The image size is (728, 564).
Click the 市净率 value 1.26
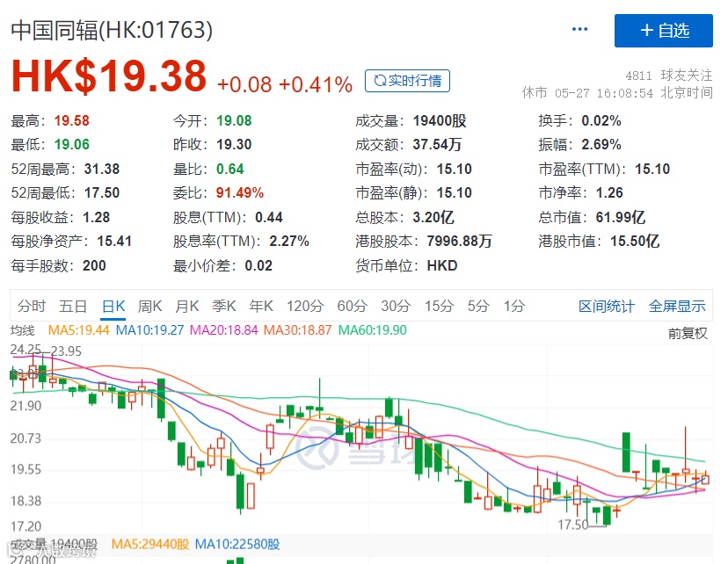[x=609, y=192]
